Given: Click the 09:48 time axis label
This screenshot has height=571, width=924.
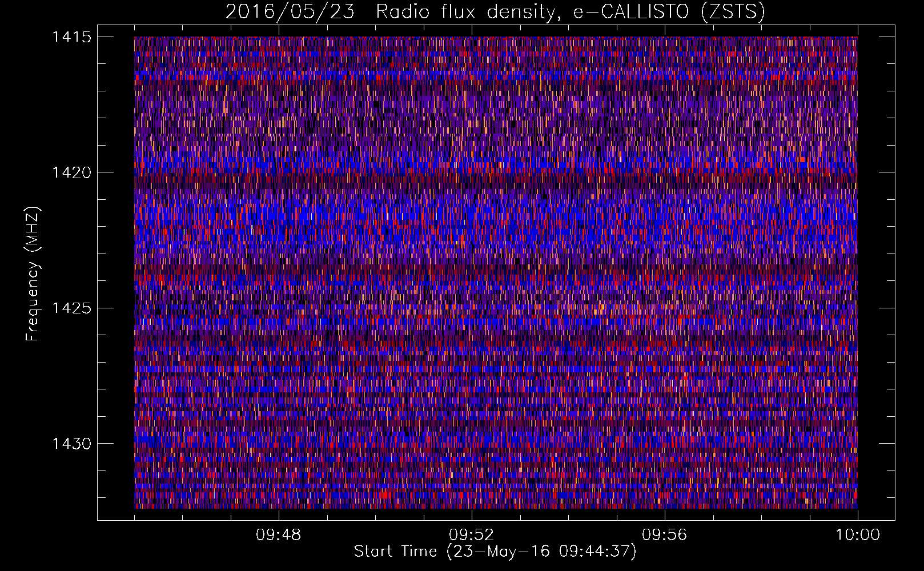Looking at the screenshot, I should pos(278,535).
